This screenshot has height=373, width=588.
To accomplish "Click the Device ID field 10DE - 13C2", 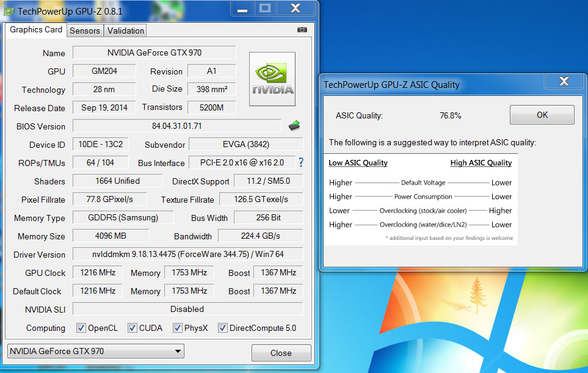I will click(101, 144).
